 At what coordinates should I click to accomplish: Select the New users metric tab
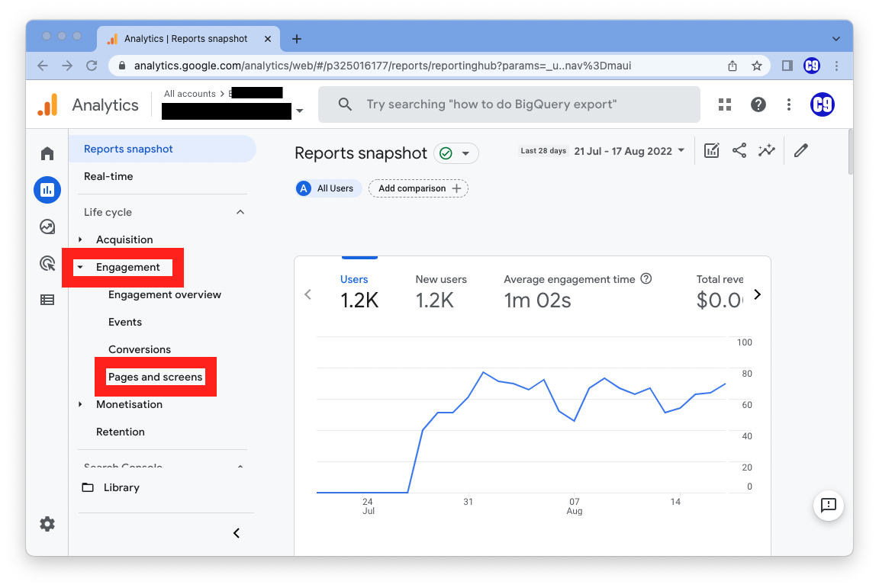coord(441,291)
